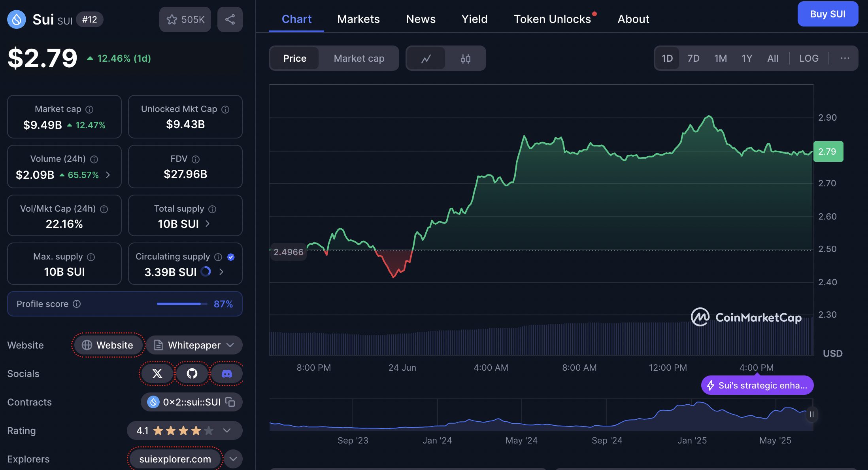
Task: Set chart range to 7D
Action: (693, 58)
